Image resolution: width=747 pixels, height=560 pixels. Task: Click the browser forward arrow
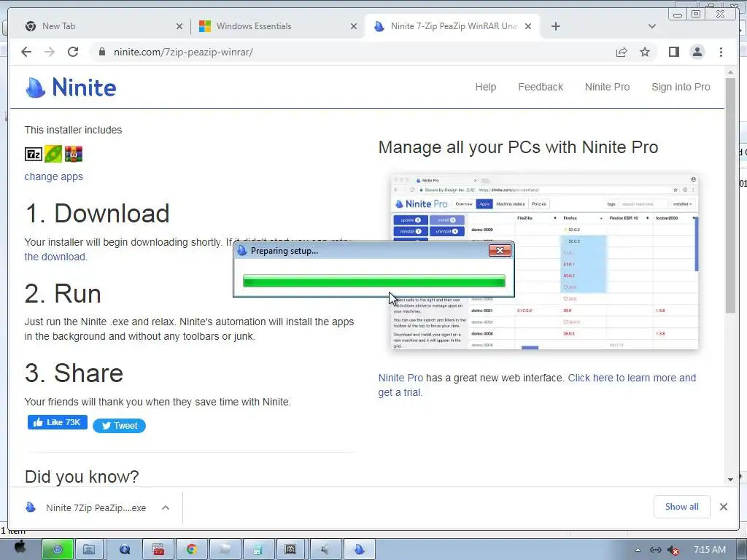(x=50, y=52)
